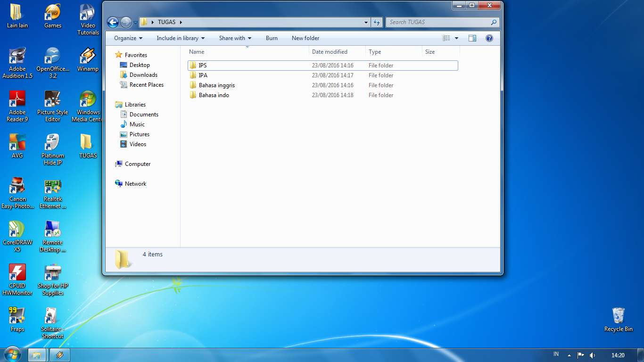Select Picture Style Editor shortcut
The image size is (644, 362).
click(x=53, y=106)
